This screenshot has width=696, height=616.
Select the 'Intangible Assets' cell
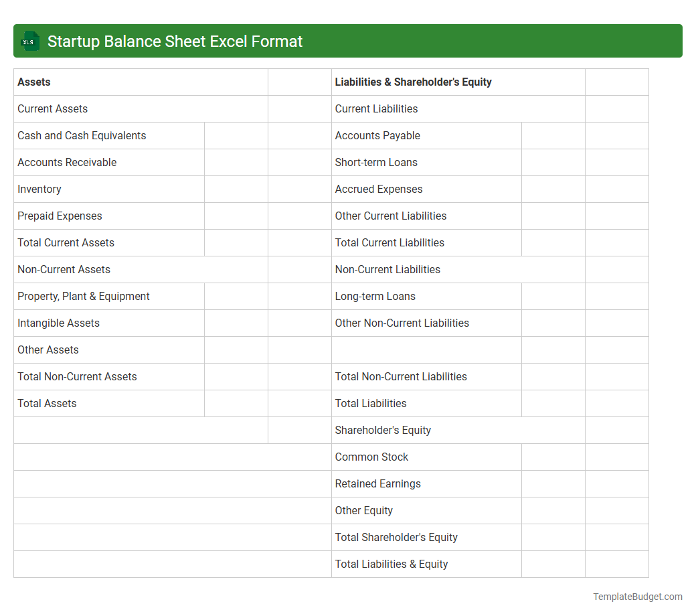pyautogui.click(x=58, y=323)
